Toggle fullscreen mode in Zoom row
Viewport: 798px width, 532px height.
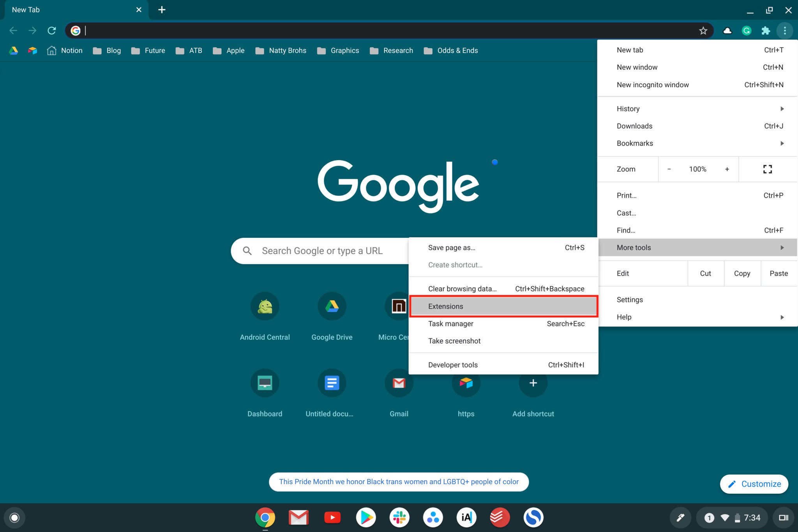[767, 169]
